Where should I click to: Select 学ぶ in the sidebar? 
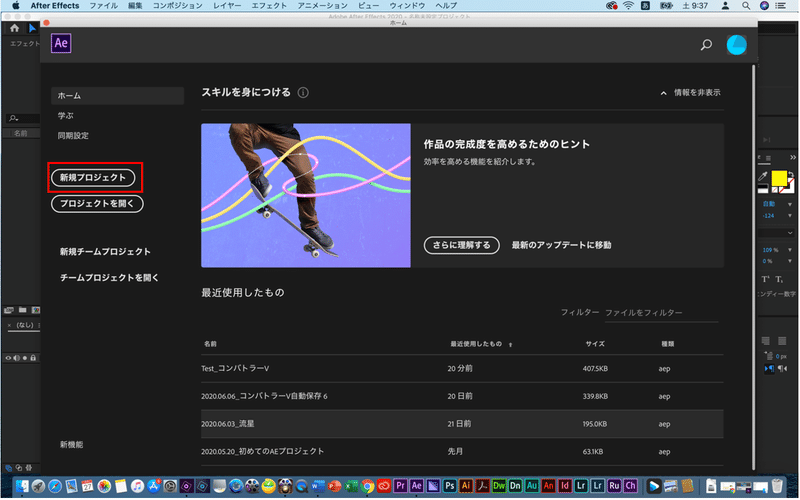pyautogui.click(x=66, y=116)
